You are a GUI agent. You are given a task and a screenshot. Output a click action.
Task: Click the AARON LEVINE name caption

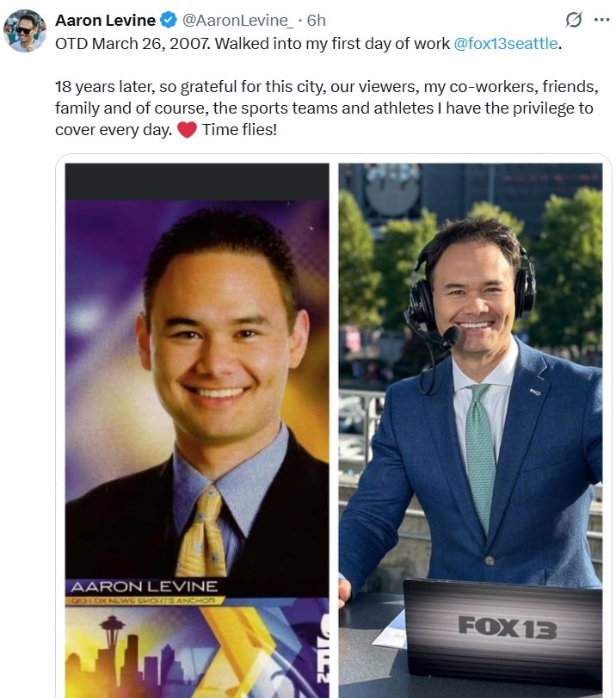(145, 587)
